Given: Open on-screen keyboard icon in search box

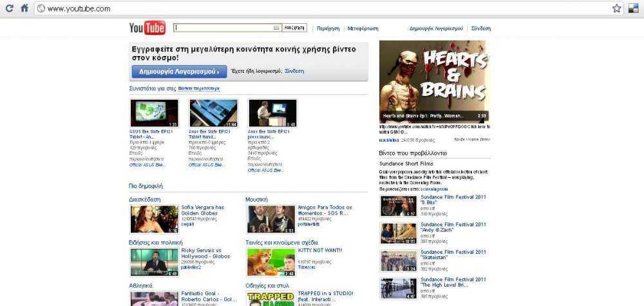Looking at the screenshot, I should pyautogui.click(x=276, y=28).
